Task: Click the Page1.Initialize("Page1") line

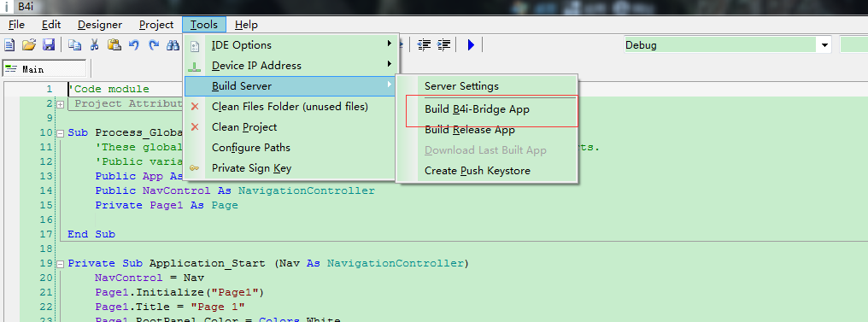Action: [179, 292]
